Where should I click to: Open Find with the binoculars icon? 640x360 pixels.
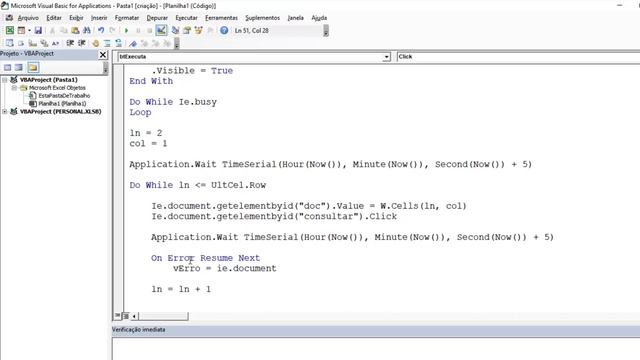click(87, 30)
